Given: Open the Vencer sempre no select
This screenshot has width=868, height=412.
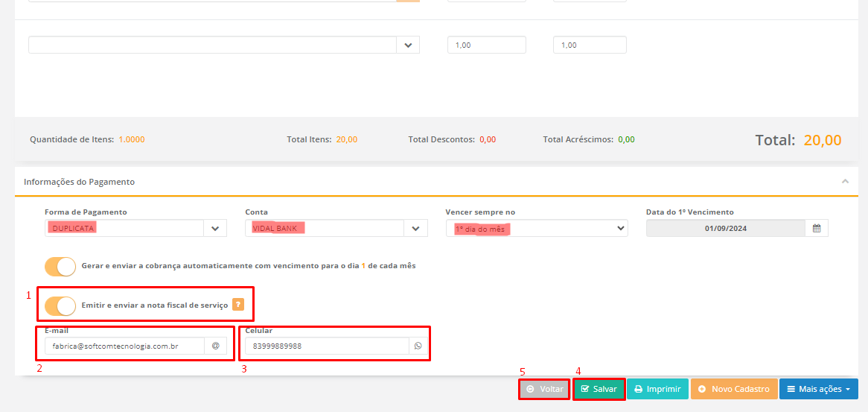Looking at the screenshot, I should pyautogui.click(x=537, y=229).
